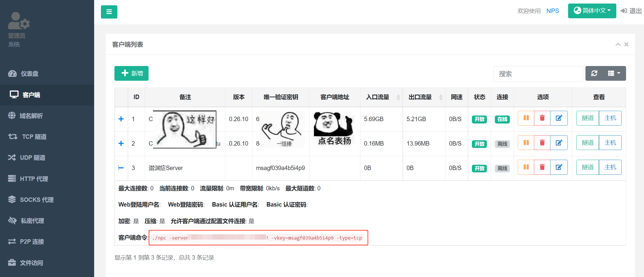
Task: Click the refresh table icon
Action: click(594, 73)
